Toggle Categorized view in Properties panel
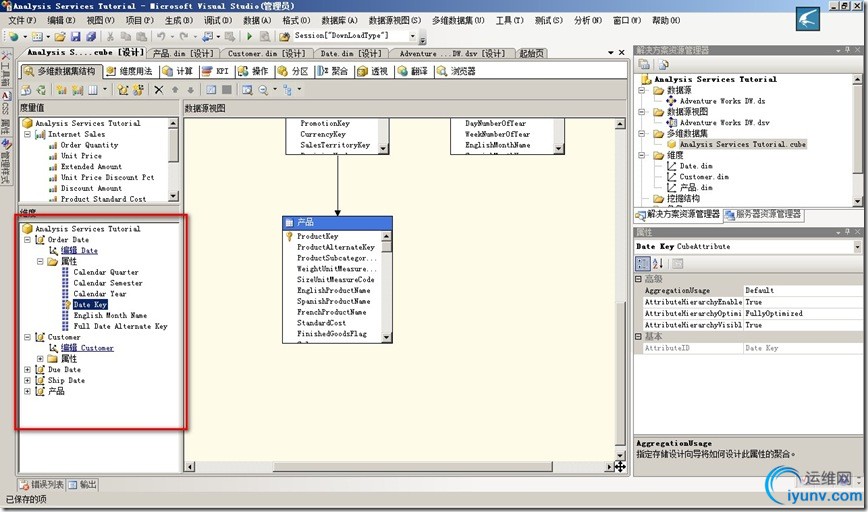The width and height of the screenshot is (868, 512). pyautogui.click(x=643, y=263)
